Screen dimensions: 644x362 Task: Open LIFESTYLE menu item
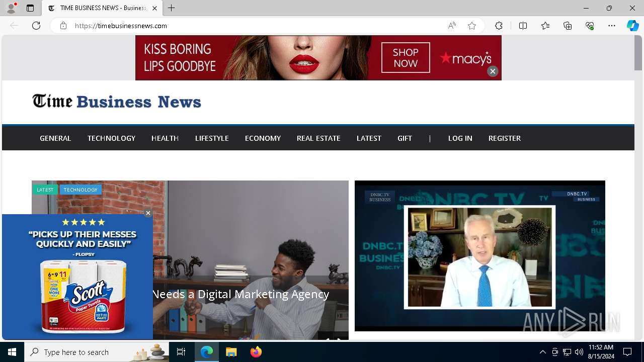212,138
